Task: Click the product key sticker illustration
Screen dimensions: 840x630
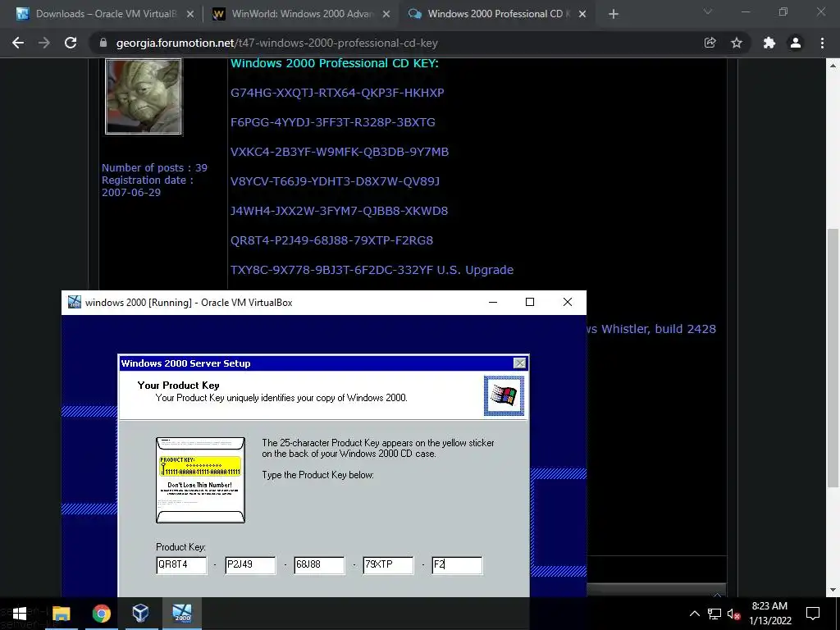Action: click(200, 480)
